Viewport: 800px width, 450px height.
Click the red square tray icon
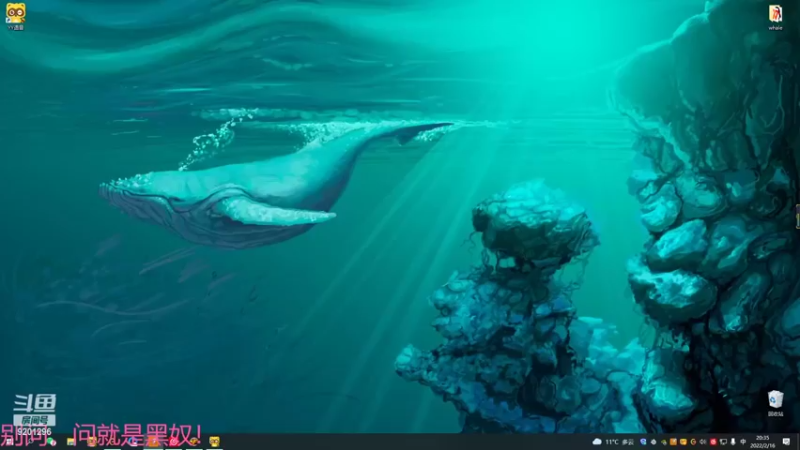click(x=713, y=442)
